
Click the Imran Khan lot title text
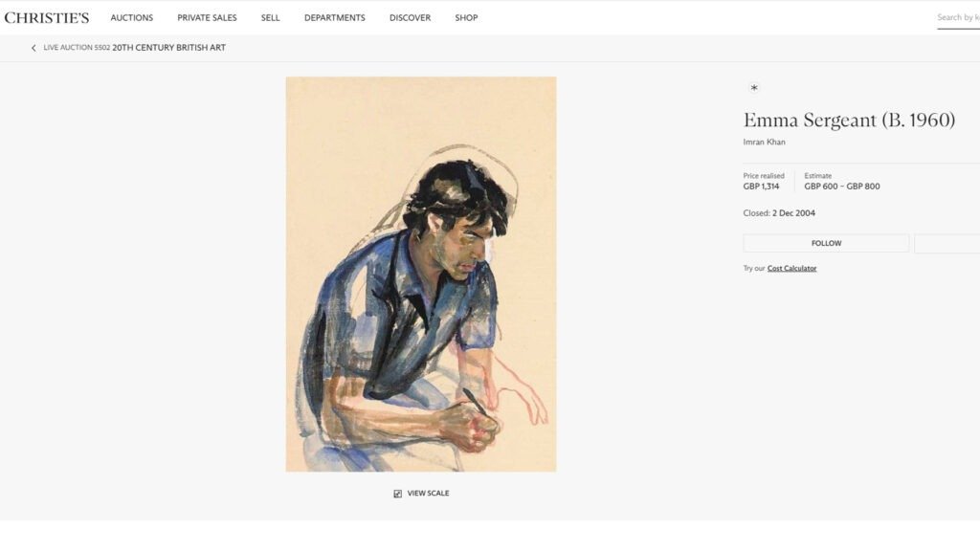[x=764, y=143]
